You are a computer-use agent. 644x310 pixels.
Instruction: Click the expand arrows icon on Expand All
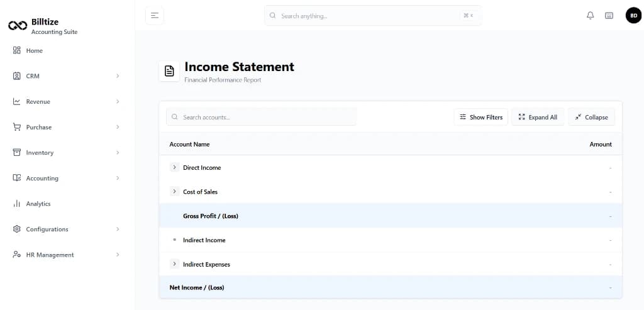click(x=521, y=117)
